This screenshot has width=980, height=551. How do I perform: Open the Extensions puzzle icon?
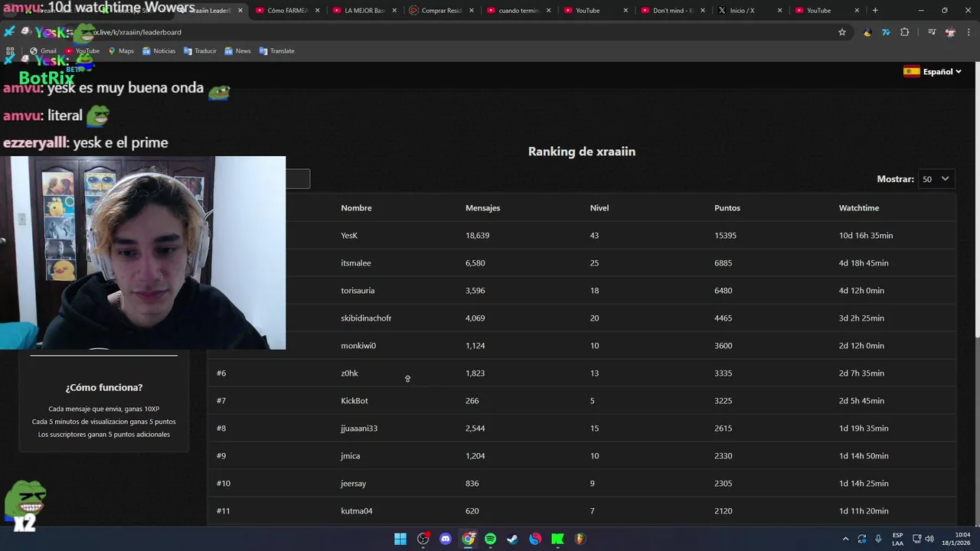pyautogui.click(x=905, y=32)
